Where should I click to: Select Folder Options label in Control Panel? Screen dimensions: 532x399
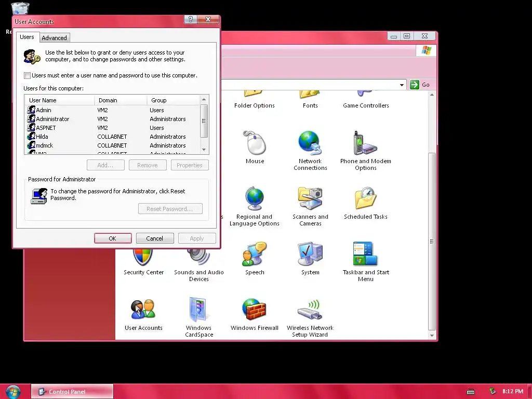(255, 105)
